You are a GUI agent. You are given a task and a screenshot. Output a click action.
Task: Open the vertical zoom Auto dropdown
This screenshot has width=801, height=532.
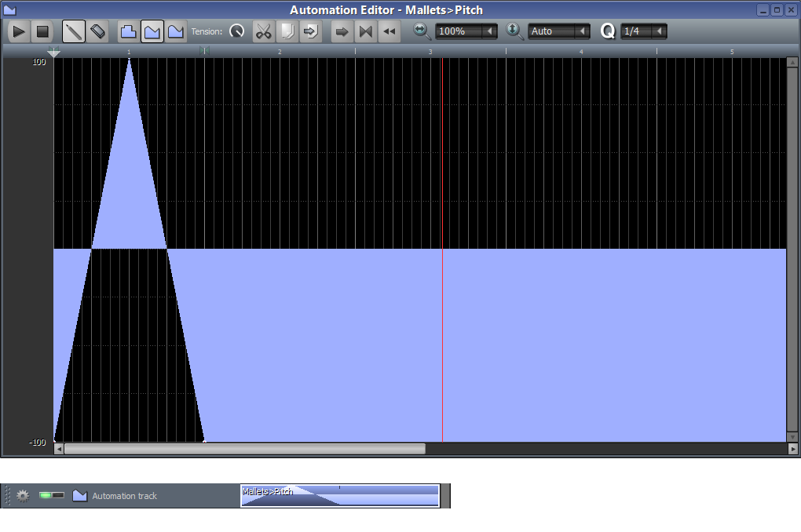559,31
